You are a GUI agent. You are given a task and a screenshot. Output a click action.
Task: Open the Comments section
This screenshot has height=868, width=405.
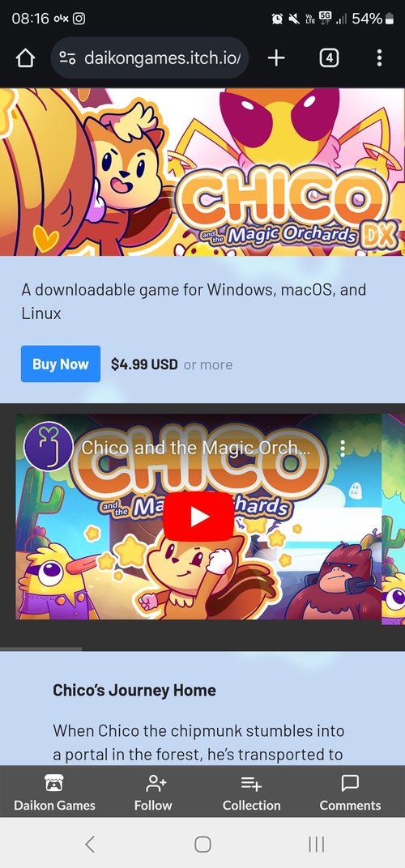350,793
